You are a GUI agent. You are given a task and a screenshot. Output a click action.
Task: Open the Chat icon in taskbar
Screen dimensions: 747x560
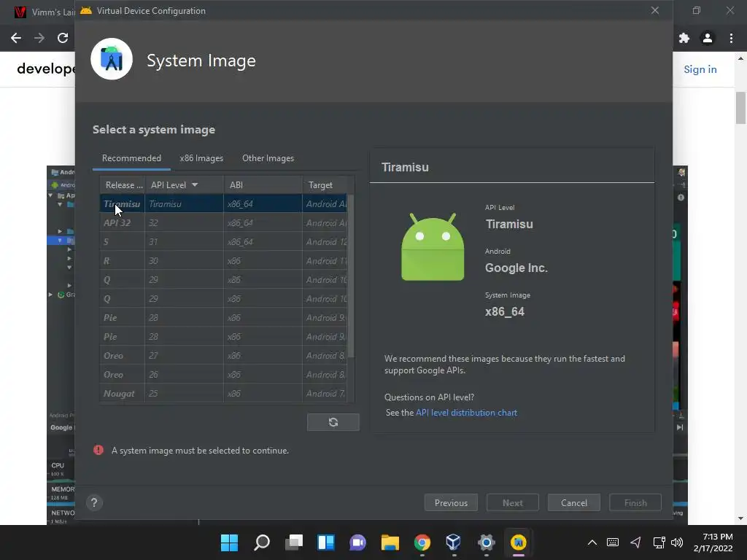coord(357,542)
